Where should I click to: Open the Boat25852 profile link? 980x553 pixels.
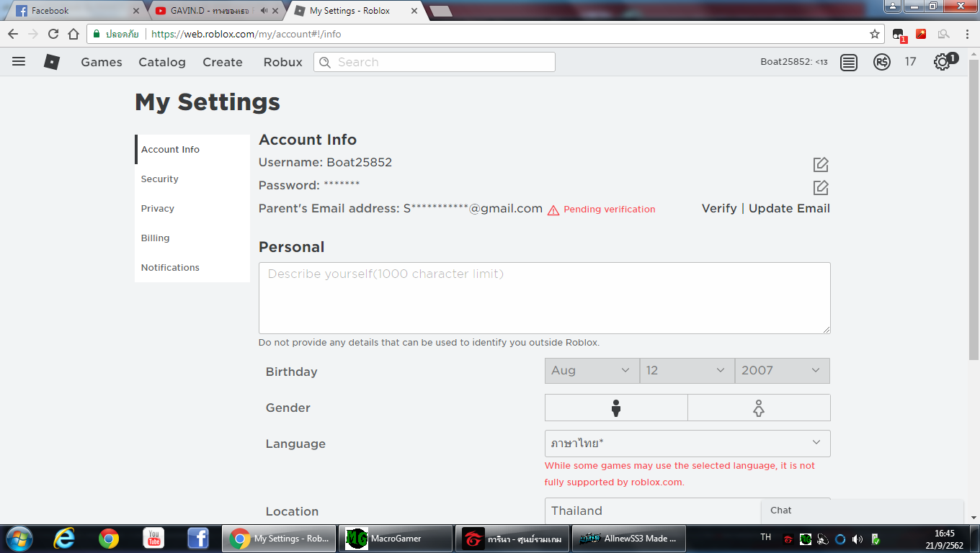click(794, 62)
